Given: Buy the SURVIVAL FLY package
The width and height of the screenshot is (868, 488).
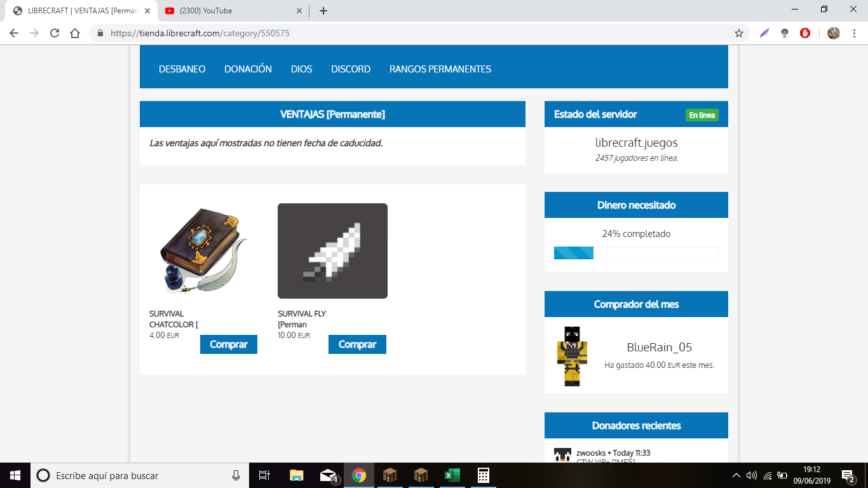Looking at the screenshot, I should coord(357,344).
